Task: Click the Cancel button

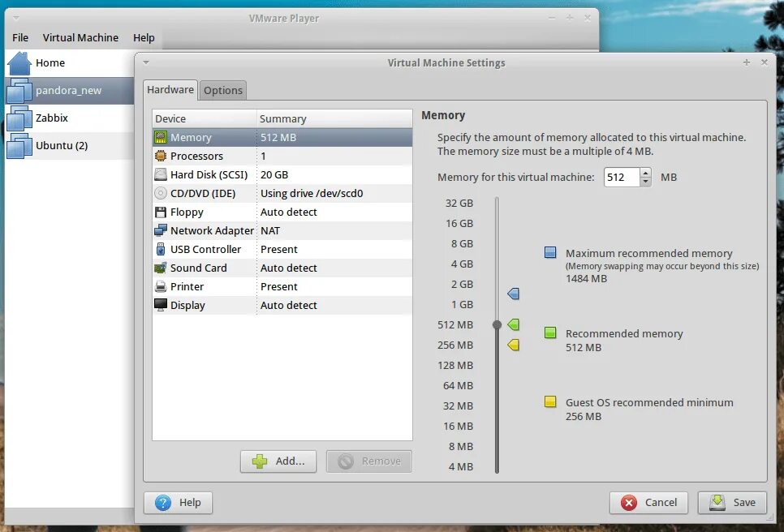Action: coord(648,503)
